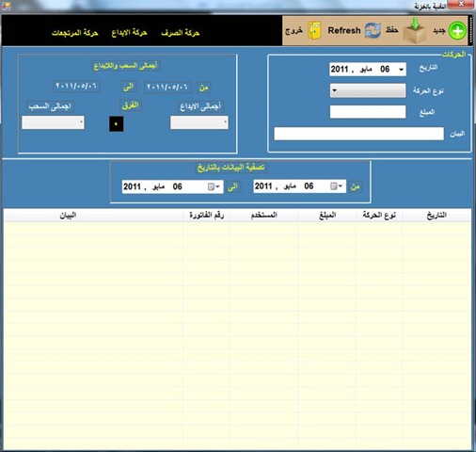476x452 pixels.
Task: Expand the التاريخ date picker dropdown arrow
Action: pyautogui.click(x=401, y=70)
